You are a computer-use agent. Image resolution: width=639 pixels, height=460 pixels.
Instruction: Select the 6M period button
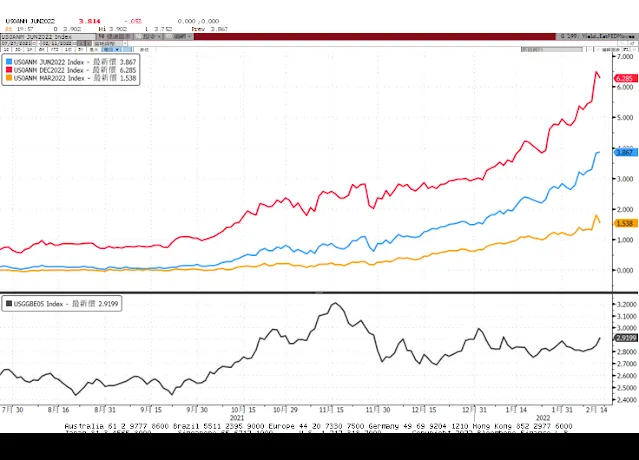point(41,49)
